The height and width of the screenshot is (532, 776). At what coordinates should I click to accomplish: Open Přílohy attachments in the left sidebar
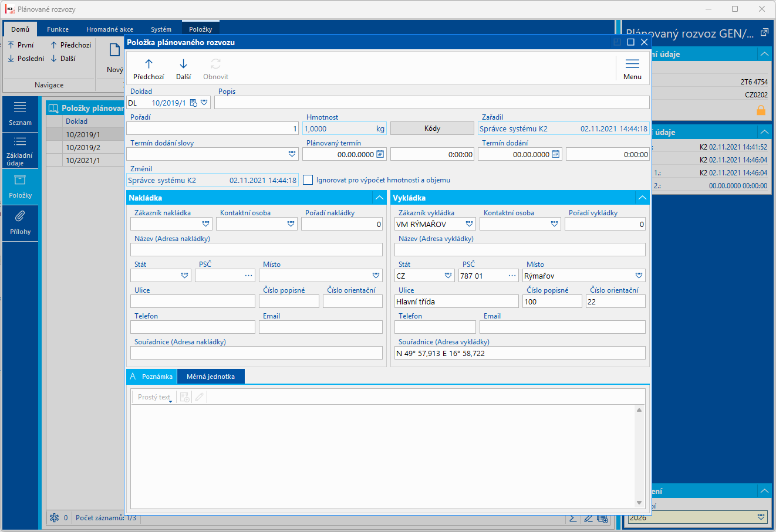(x=20, y=223)
